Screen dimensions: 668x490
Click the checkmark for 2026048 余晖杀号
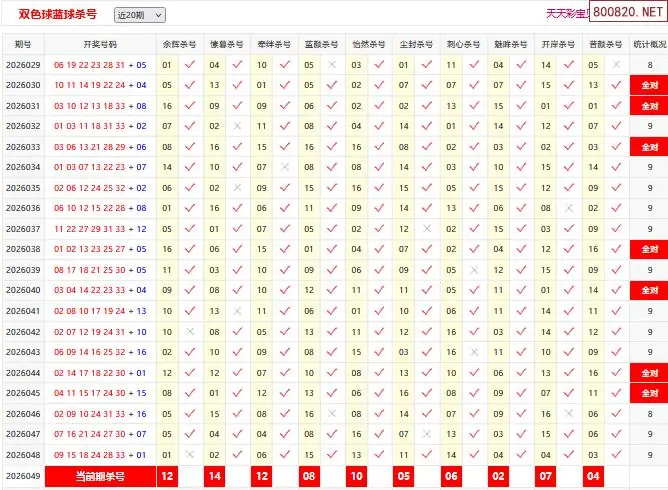[190, 454]
